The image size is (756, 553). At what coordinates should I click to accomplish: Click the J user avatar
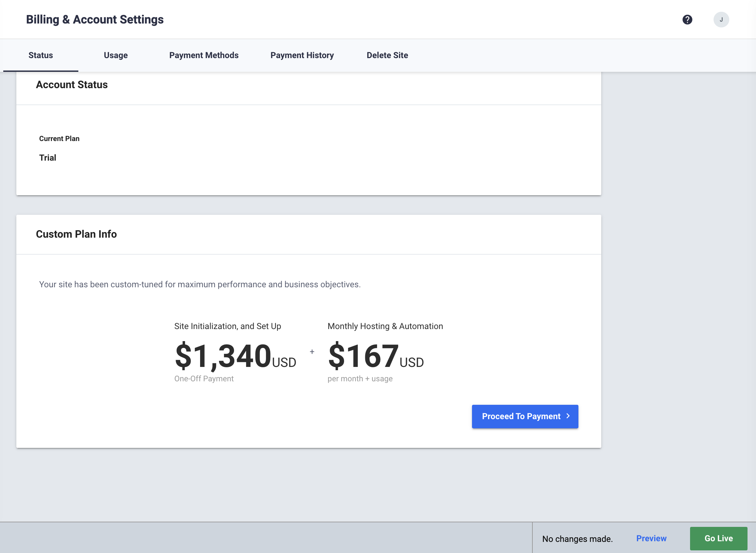[x=721, y=20]
